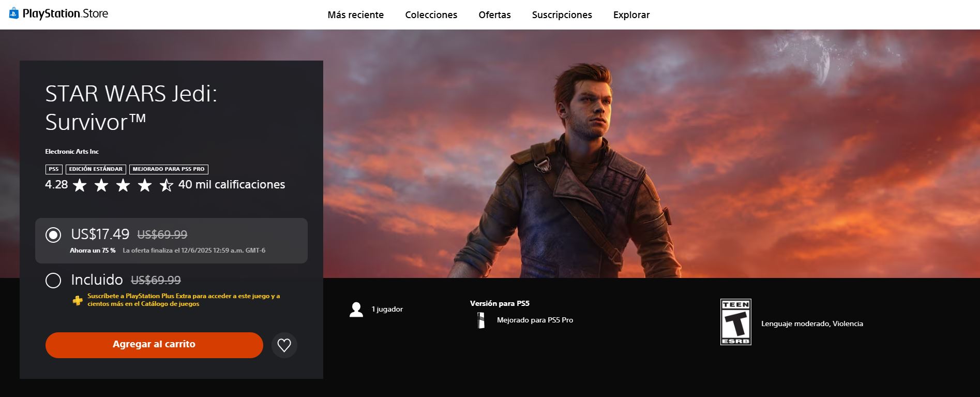This screenshot has height=397, width=980.
Task: Click the Electronic Arts Inc publisher name
Action: (x=72, y=152)
